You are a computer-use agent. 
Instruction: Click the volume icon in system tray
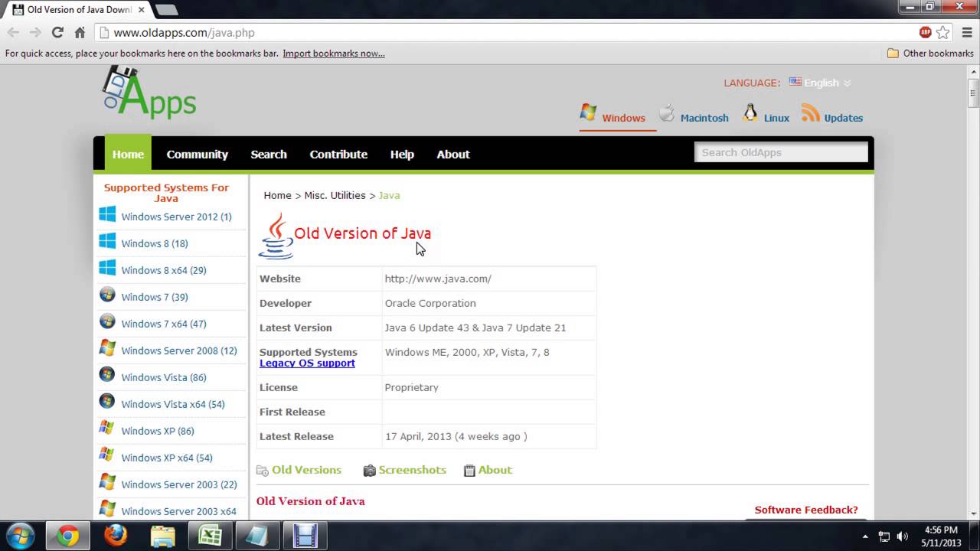[x=903, y=536]
